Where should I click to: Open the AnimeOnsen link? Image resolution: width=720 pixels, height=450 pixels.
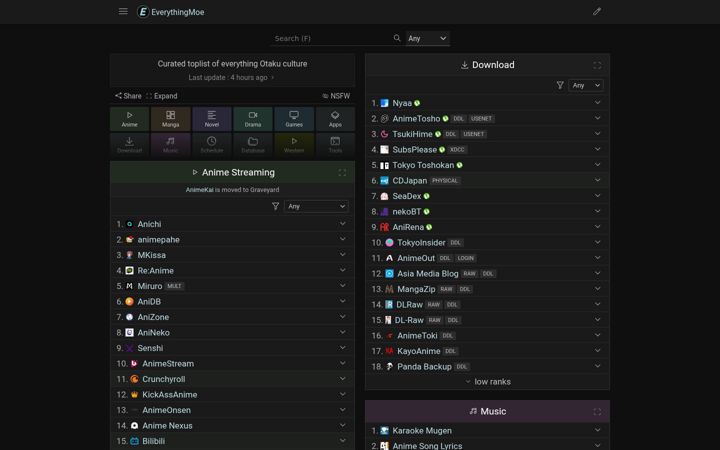(166, 410)
